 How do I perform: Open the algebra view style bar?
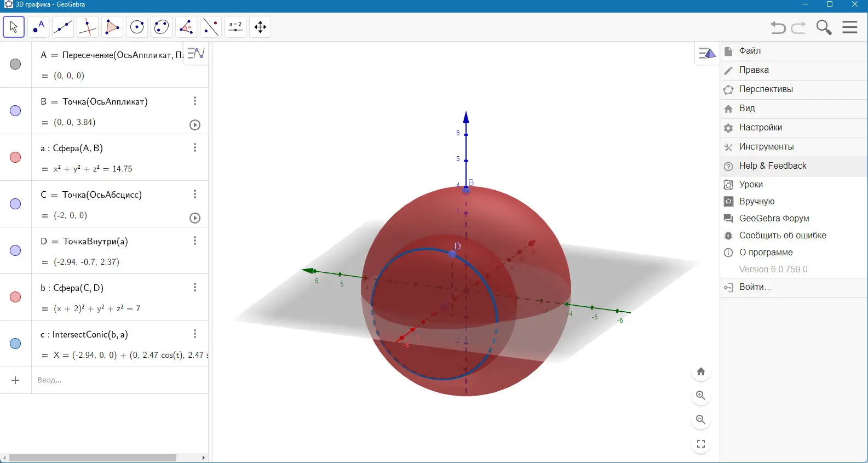point(196,53)
